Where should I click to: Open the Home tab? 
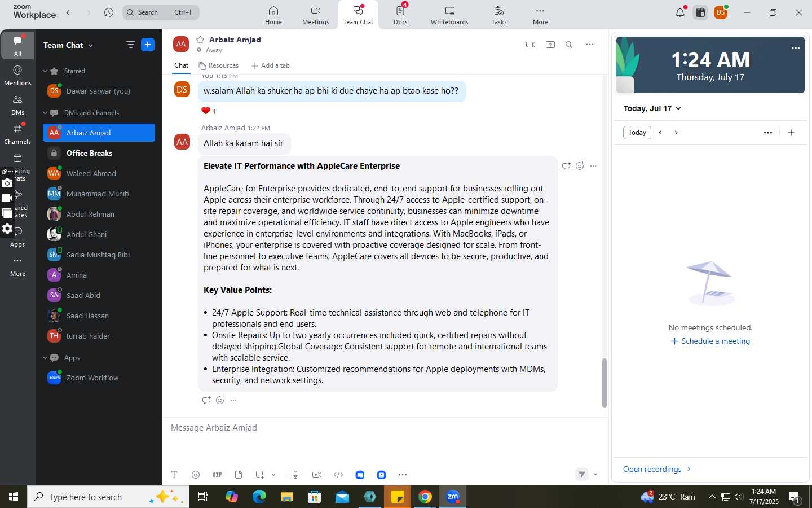click(273, 15)
